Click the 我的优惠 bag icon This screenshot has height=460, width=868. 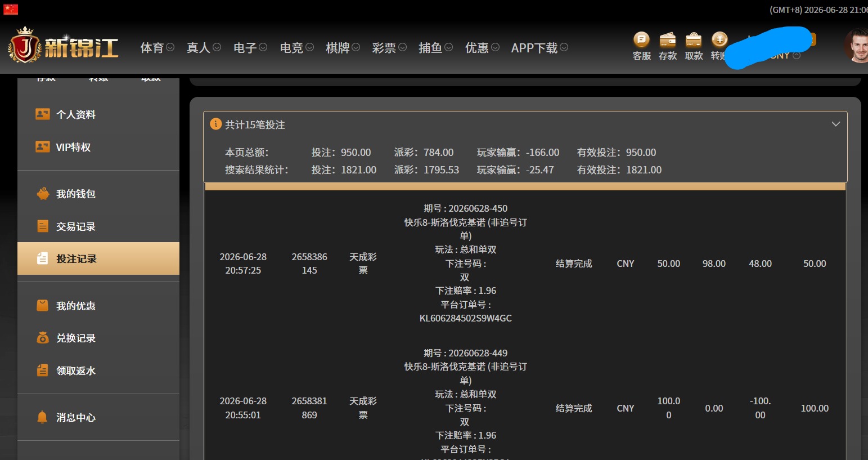coord(43,306)
